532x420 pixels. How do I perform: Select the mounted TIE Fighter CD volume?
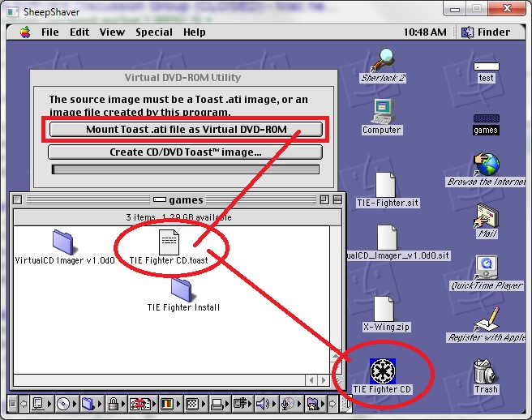383,376
